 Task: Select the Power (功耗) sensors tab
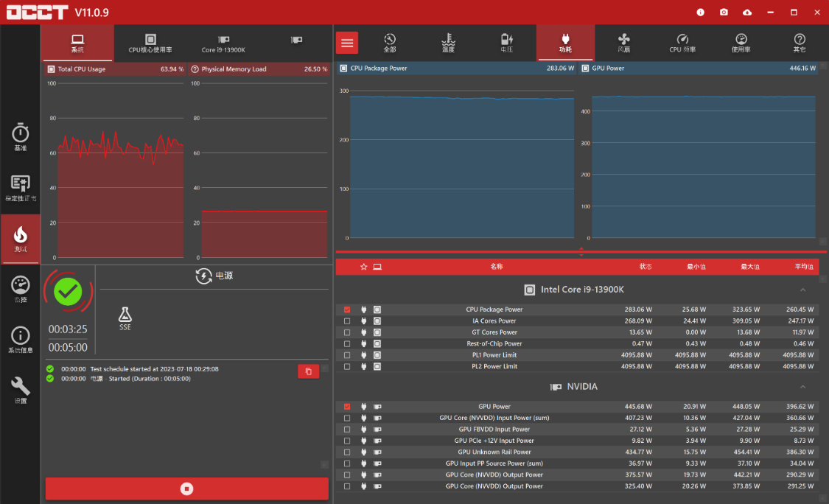565,43
